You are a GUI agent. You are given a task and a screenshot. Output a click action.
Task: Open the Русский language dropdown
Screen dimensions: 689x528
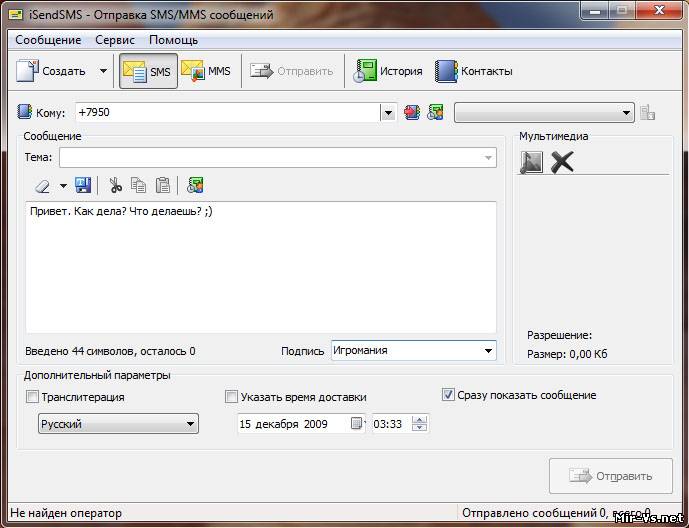tap(118, 424)
